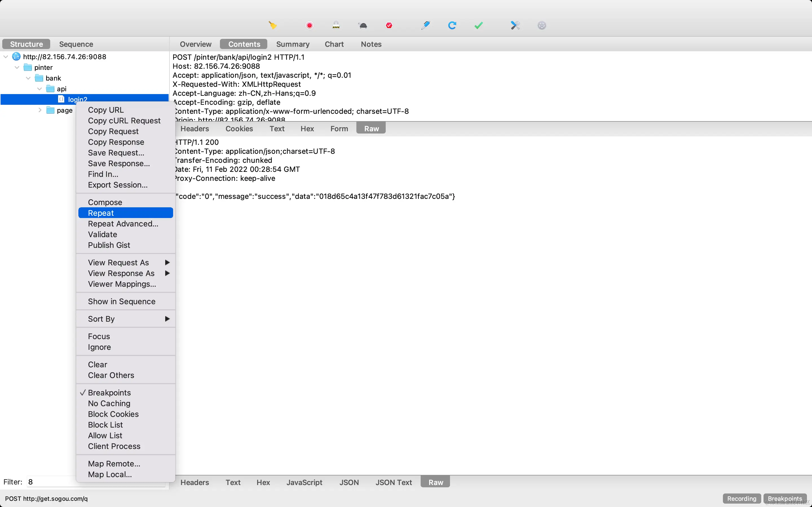The image size is (812, 507).
Task: Click the Recording status button
Action: coord(742,499)
